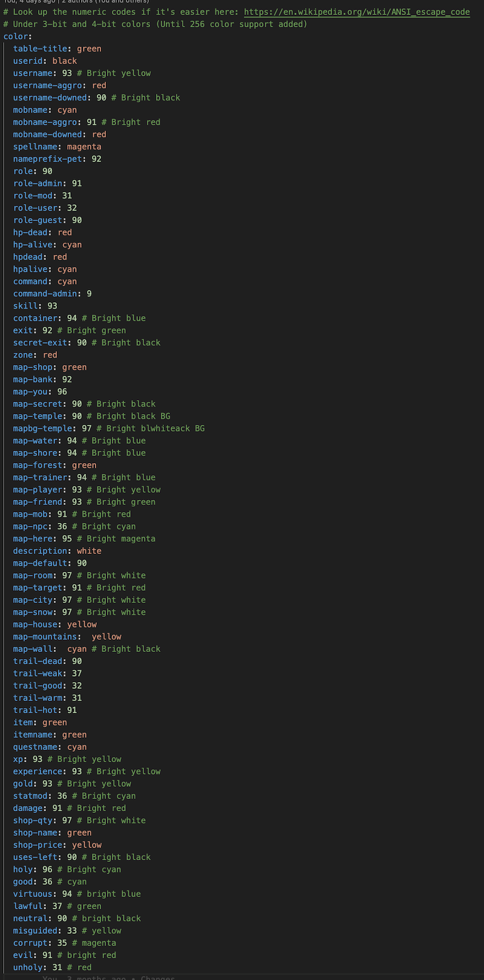The height and width of the screenshot is (980, 484).
Task: Click the 'username-downed' key
Action: (50, 97)
